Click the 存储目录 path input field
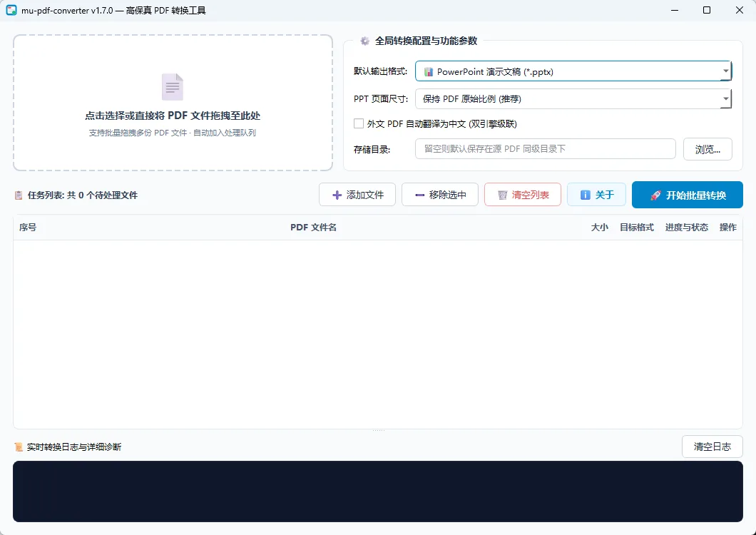Viewport: 756px width, 535px height. click(546, 148)
